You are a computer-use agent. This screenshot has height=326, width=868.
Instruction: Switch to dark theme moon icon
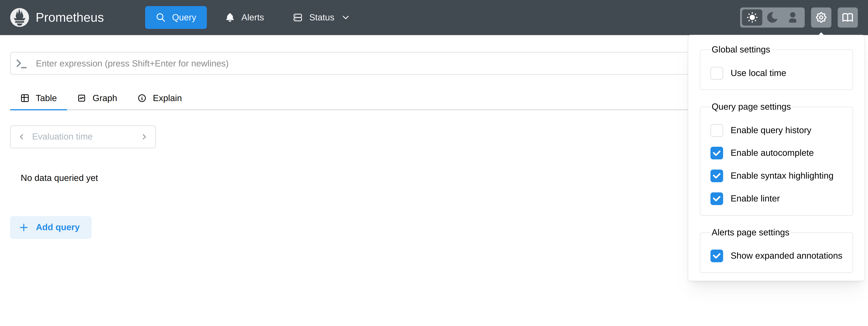tap(772, 18)
